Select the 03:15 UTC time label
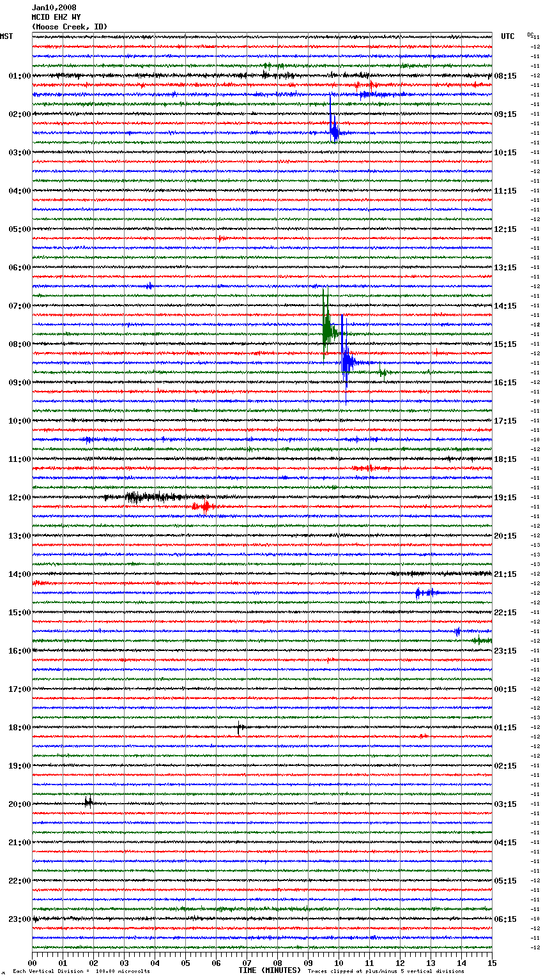 click(505, 804)
